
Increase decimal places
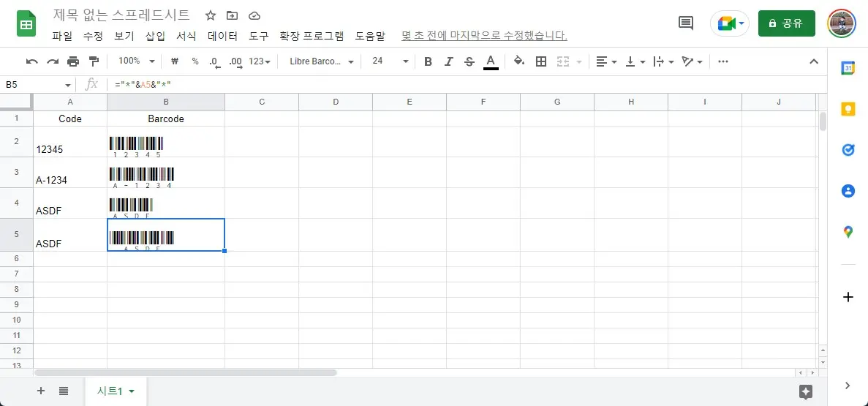(235, 61)
